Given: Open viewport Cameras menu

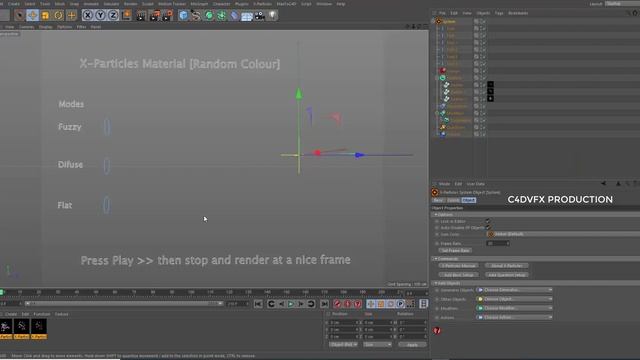Looking at the screenshot, I should [27, 27].
